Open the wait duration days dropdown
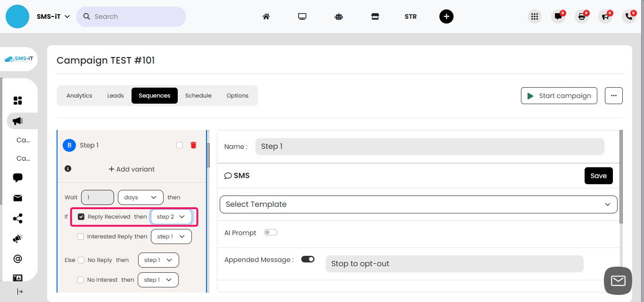Image resolution: width=644 pixels, height=302 pixels. click(x=140, y=197)
